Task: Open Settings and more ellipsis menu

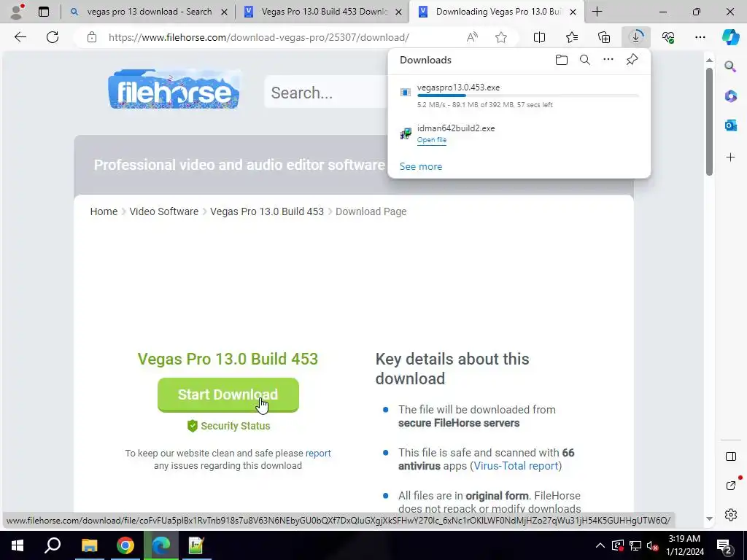Action: click(700, 37)
